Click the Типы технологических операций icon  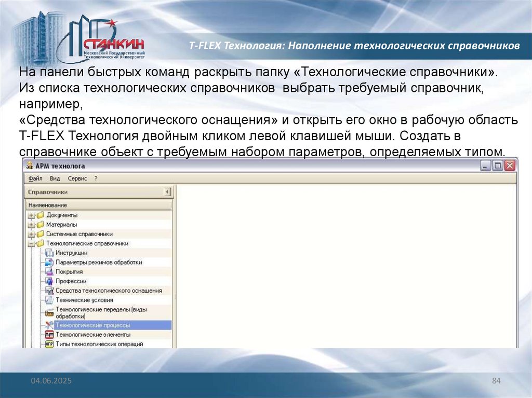49,344
